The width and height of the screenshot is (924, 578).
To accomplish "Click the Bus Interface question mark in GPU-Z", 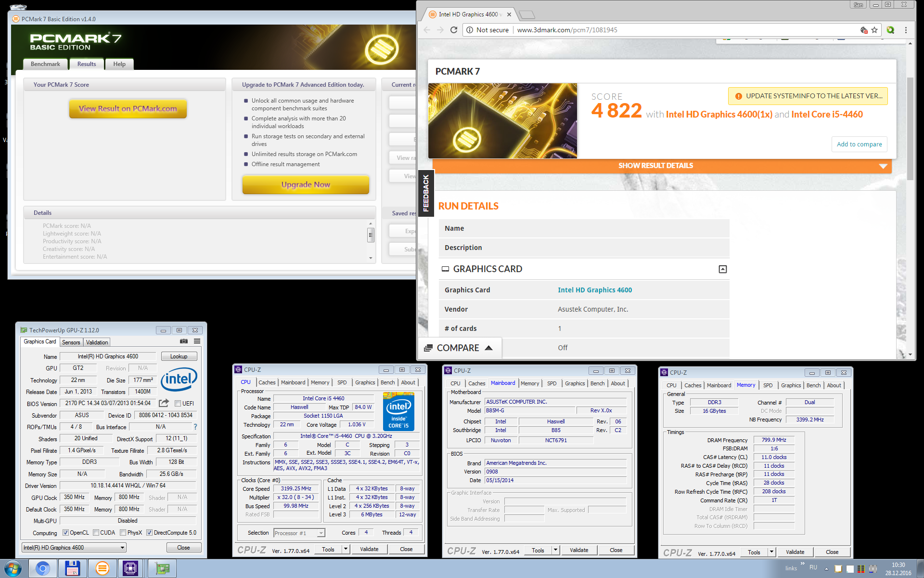I will [x=195, y=427].
